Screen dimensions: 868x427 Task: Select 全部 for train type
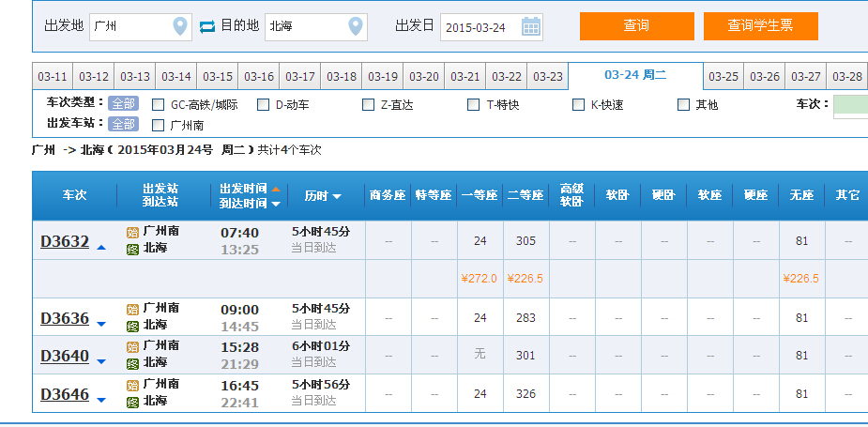123,103
